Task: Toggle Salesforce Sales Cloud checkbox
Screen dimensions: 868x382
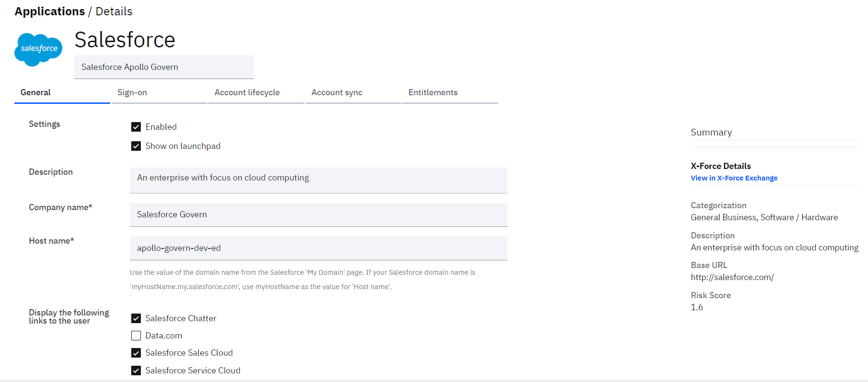Action: tap(136, 353)
